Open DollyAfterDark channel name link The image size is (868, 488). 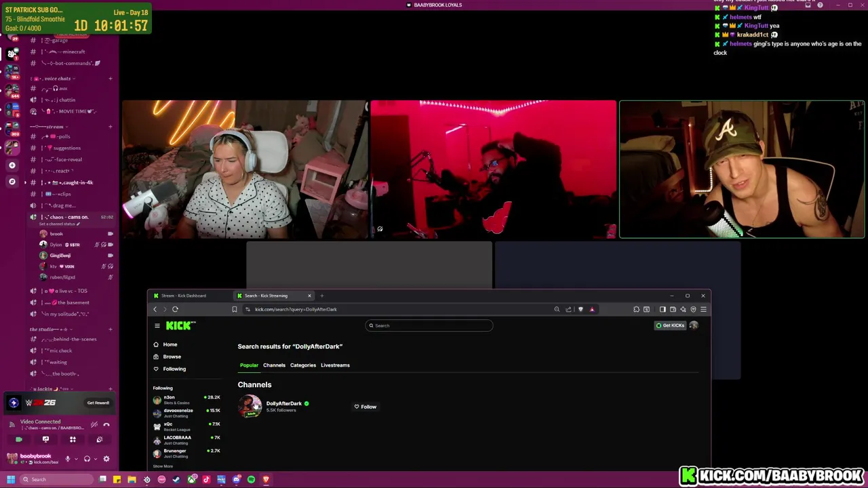(283, 403)
